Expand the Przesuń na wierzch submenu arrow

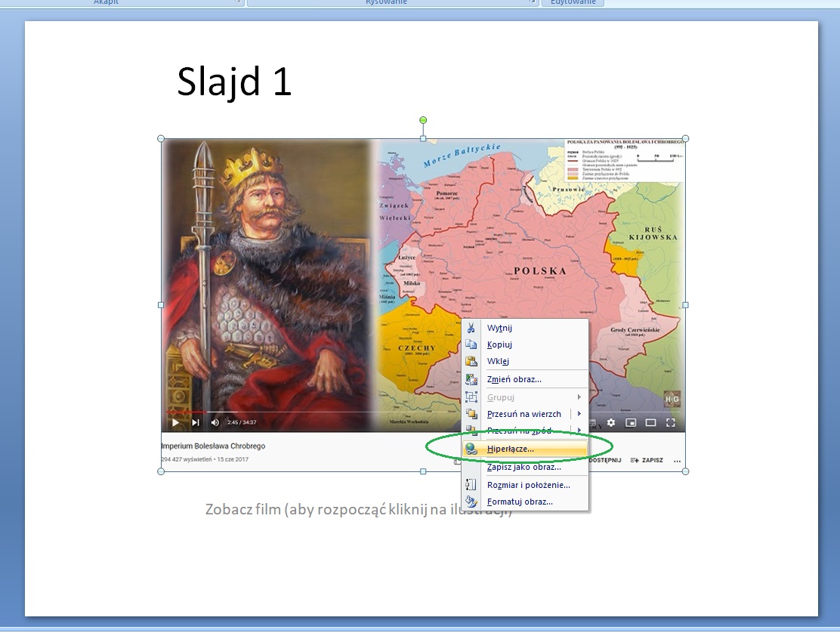tap(579, 414)
